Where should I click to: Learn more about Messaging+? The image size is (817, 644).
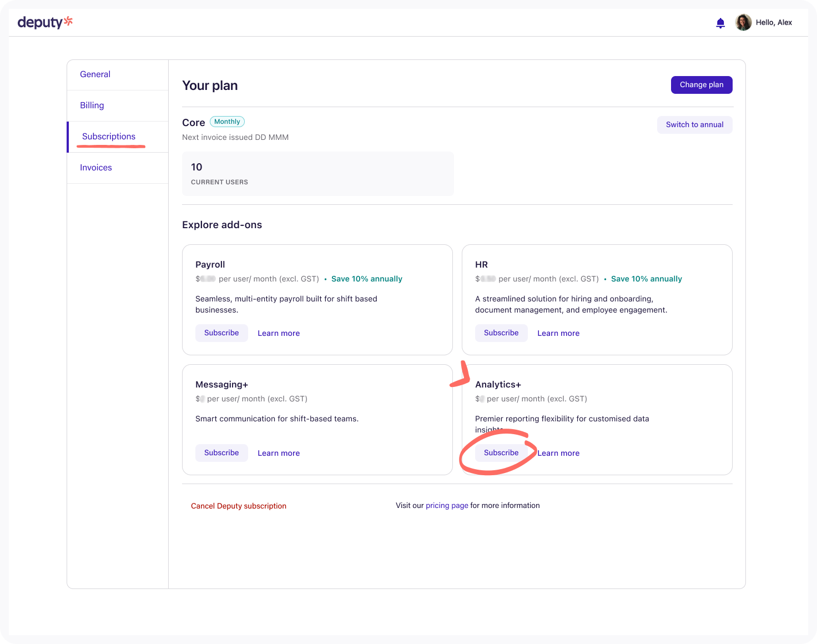(279, 454)
